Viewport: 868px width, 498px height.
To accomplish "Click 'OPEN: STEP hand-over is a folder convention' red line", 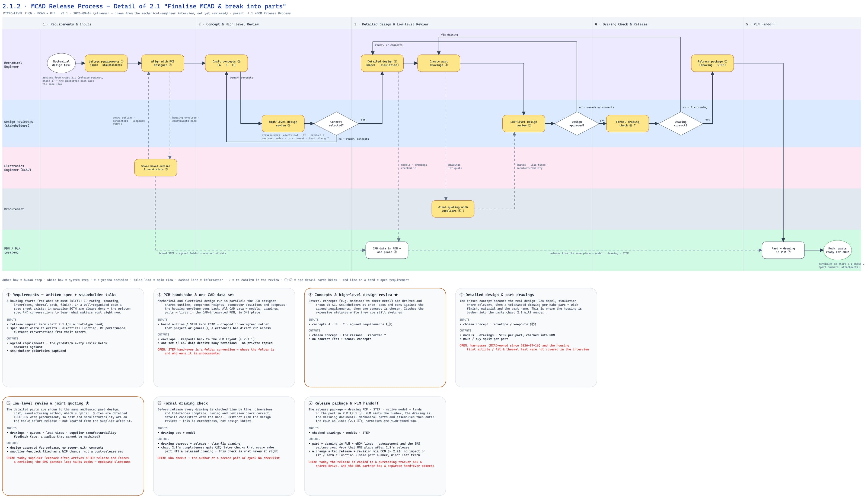I will [x=216, y=352].
